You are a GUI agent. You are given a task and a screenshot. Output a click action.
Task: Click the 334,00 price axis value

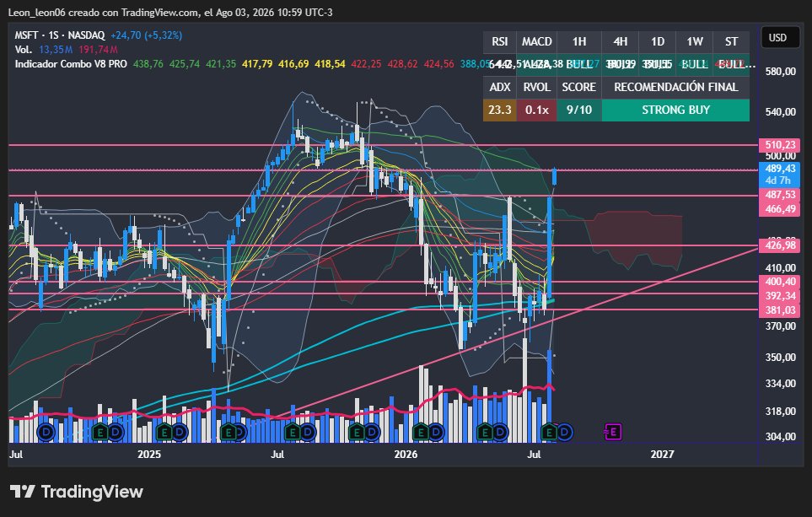click(781, 384)
